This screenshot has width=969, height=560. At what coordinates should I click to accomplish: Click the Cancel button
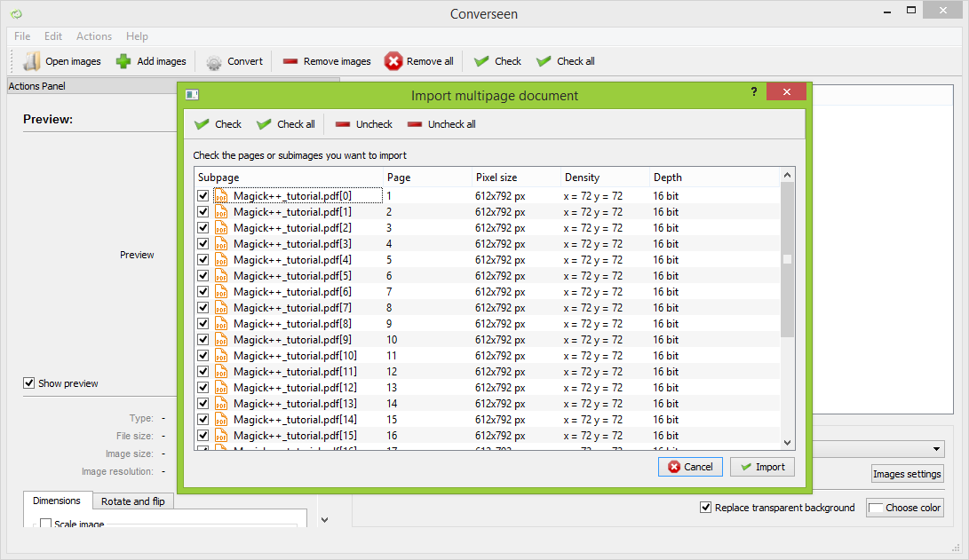tap(690, 467)
